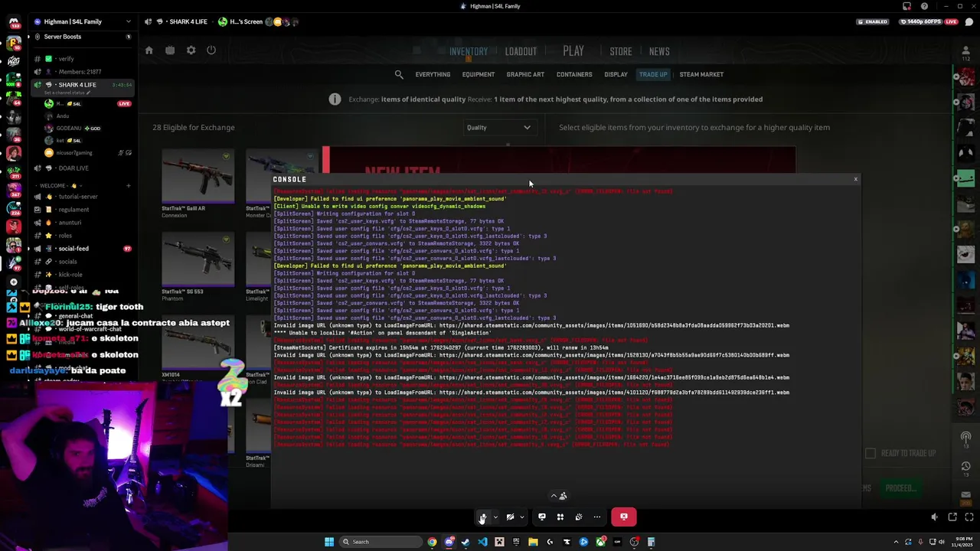Add a server plus icon
This screenshot has height=551, width=980.
(x=13, y=282)
